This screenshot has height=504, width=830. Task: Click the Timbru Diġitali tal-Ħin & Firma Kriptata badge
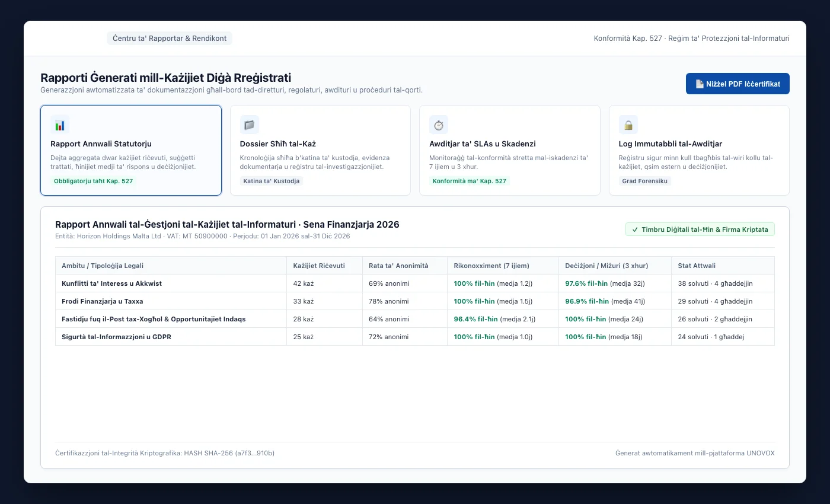click(x=700, y=229)
